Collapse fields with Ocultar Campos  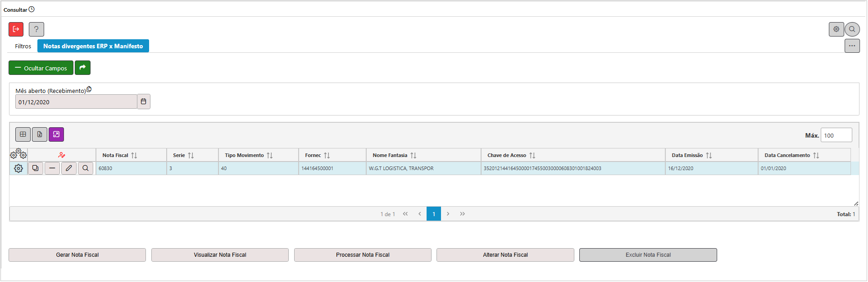click(41, 68)
